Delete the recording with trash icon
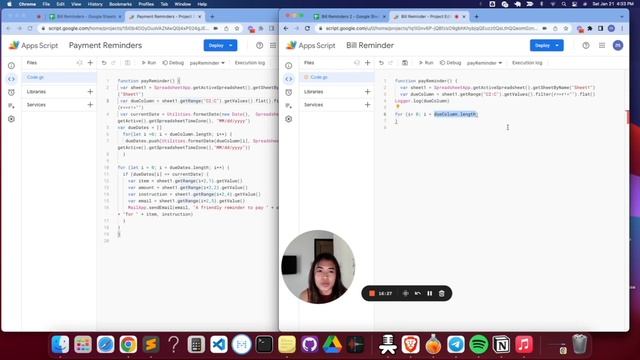Image resolution: width=640 pixels, height=360 pixels. (x=442, y=293)
